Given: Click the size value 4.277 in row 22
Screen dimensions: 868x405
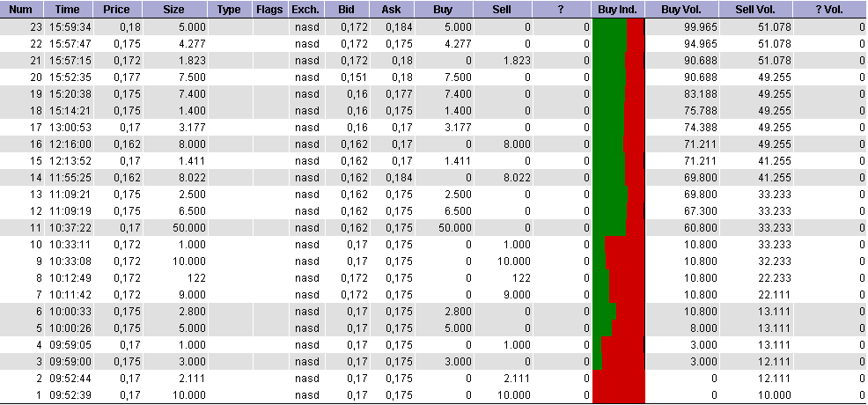Looking at the screenshot, I should pyautogui.click(x=193, y=44).
